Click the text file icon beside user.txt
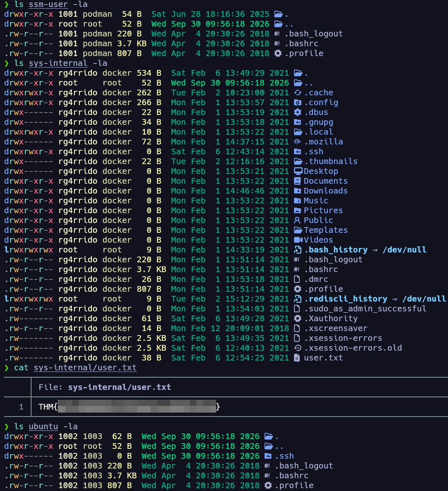This screenshot has height=491, width=448. tap(298, 358)
